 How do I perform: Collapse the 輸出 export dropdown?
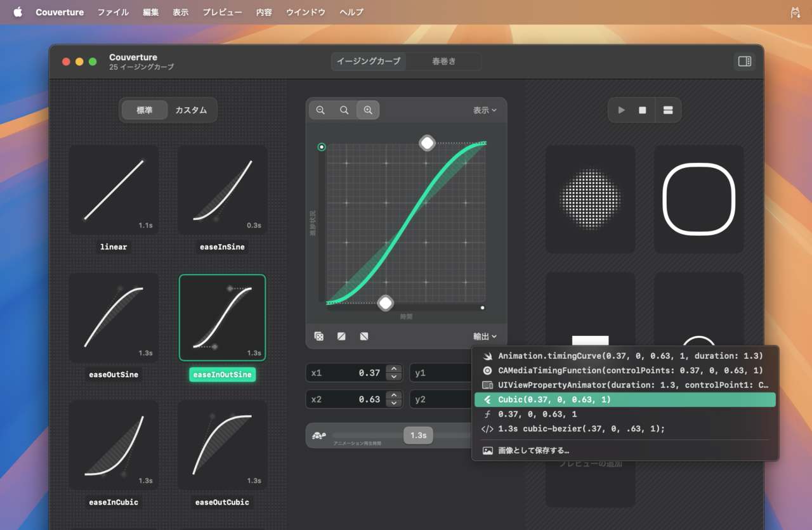click(485, 337)
